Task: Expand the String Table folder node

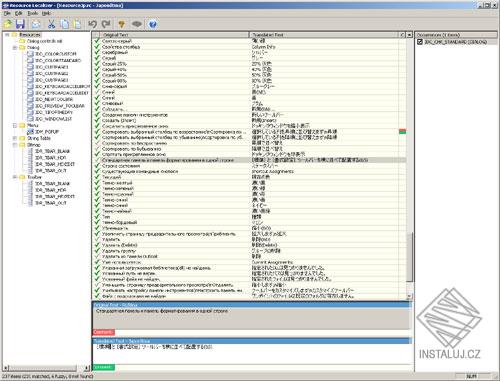Action: pos(15,138)
